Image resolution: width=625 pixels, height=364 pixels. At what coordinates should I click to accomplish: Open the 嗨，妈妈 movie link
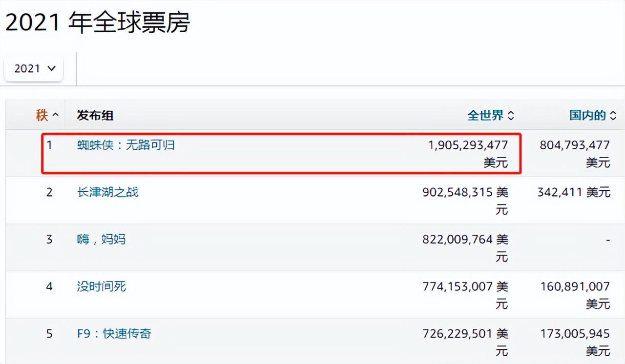pos(101,240)
